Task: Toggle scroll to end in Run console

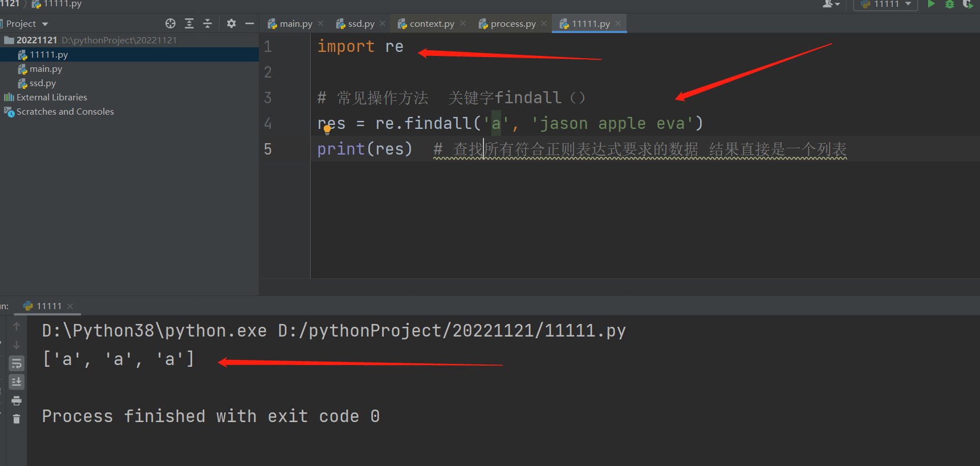Action: click(17, 382)
